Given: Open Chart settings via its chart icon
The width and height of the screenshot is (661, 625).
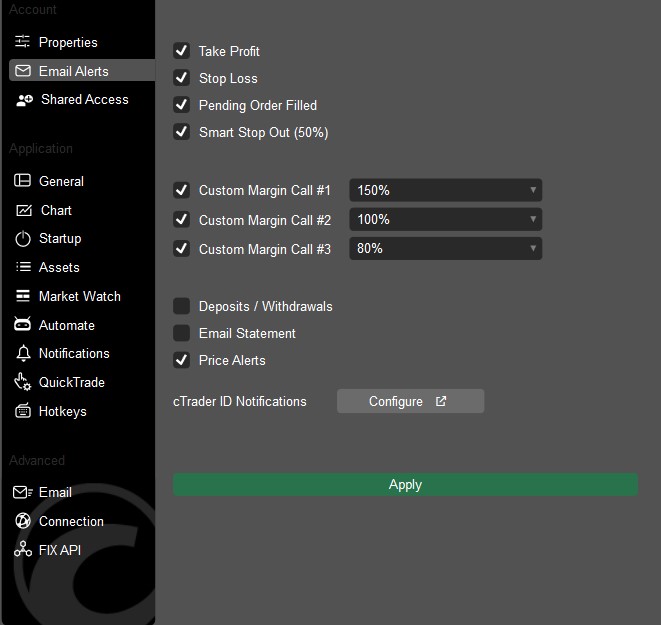Looking at the screenshot, I should click(24, 210).
